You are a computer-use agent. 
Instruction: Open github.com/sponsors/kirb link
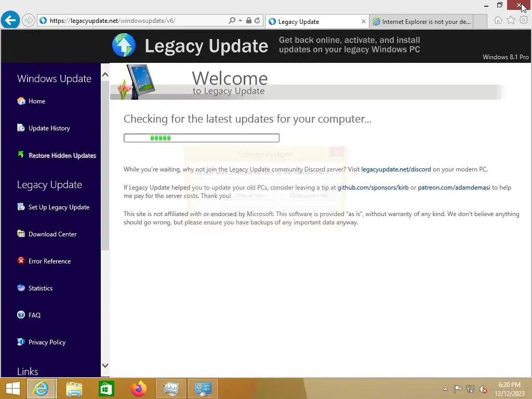click(x=373, y=188)
